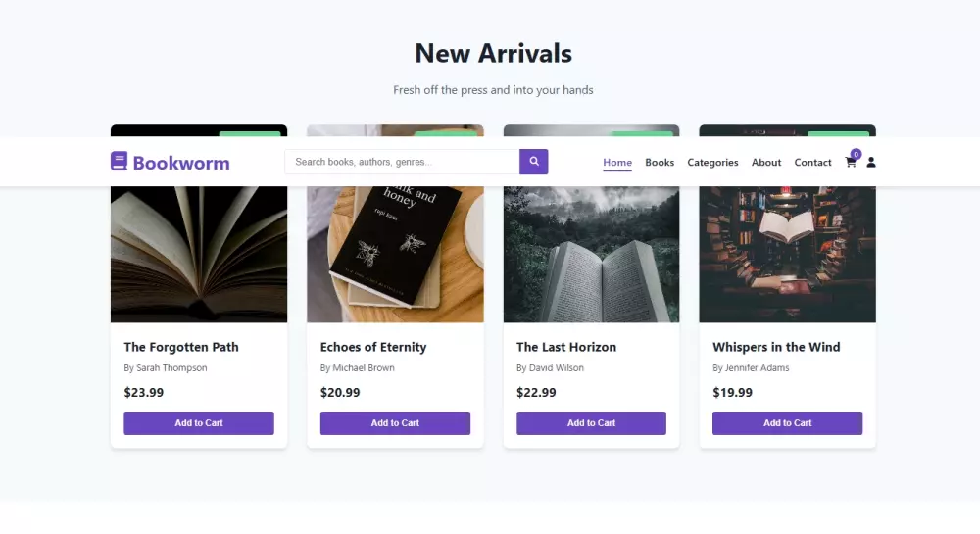980x534 pixels.
Task: Open the user account profile icon
Action: tap(871, 163)
